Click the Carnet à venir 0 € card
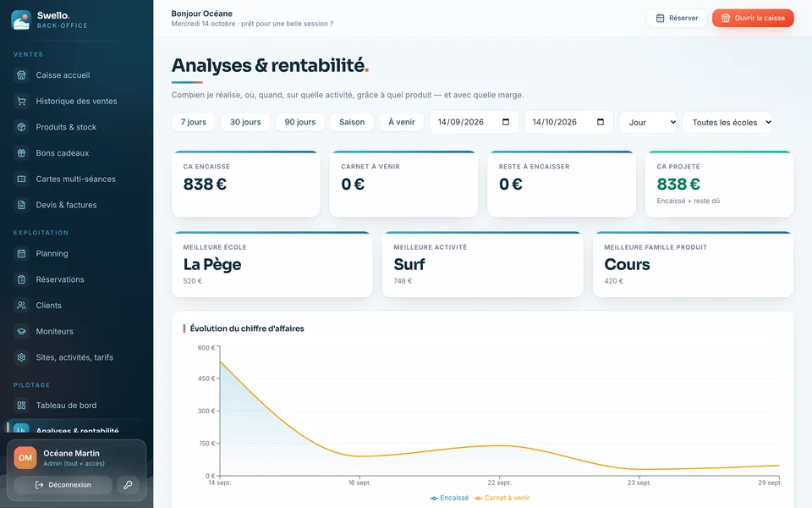Image resolution: width=812 pixels, height=508 pixels. tap(403, 184)
